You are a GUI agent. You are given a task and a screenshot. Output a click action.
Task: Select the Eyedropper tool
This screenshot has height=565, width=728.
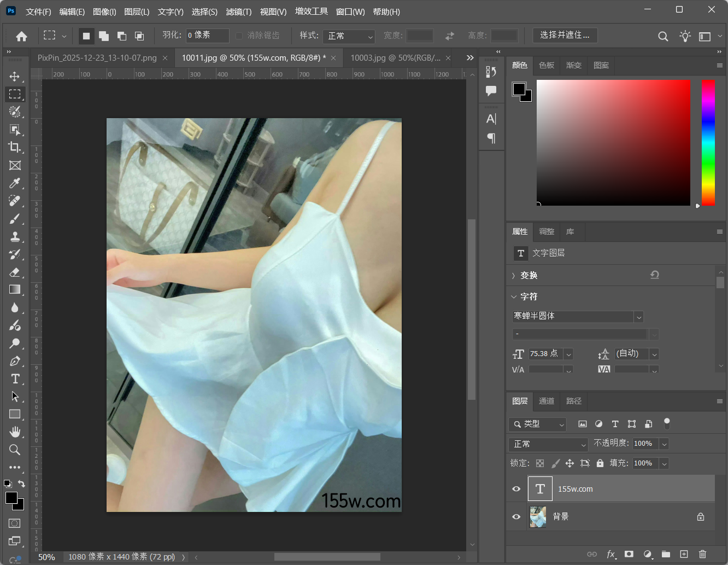pos(15,183)
